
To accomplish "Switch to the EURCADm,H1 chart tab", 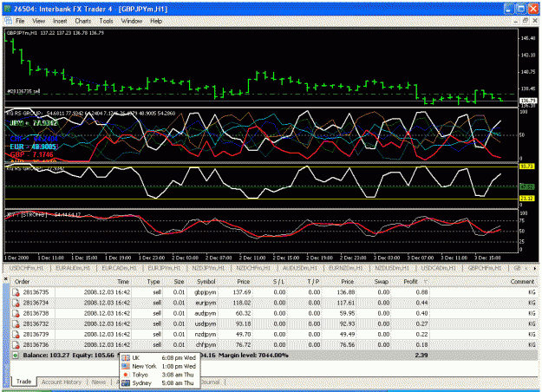I will (119, 268).
